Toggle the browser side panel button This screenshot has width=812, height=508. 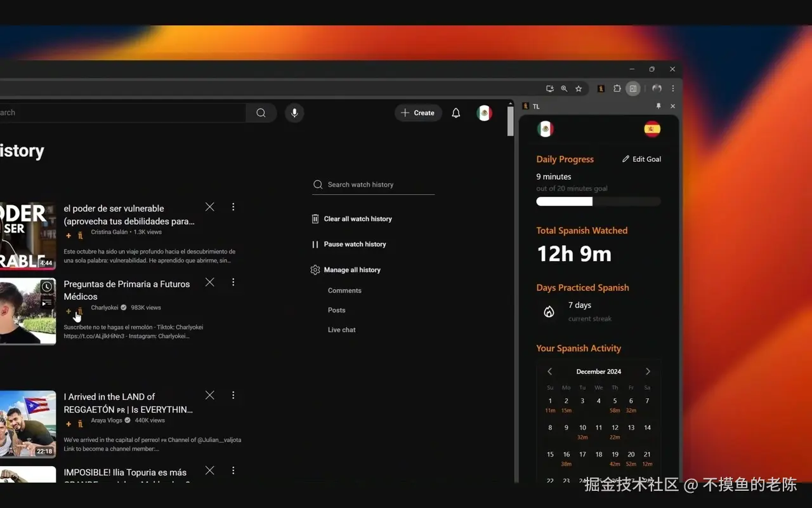click(x=632, y=89)
